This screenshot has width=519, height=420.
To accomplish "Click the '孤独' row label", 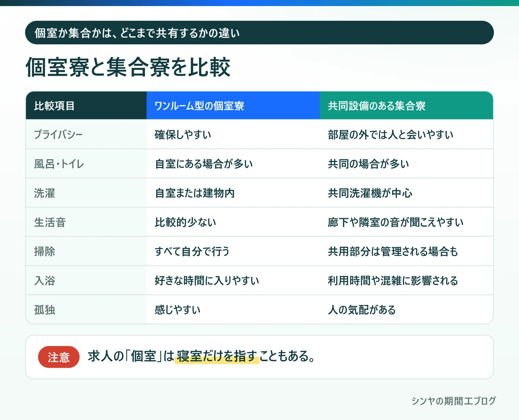I will 86,310.
